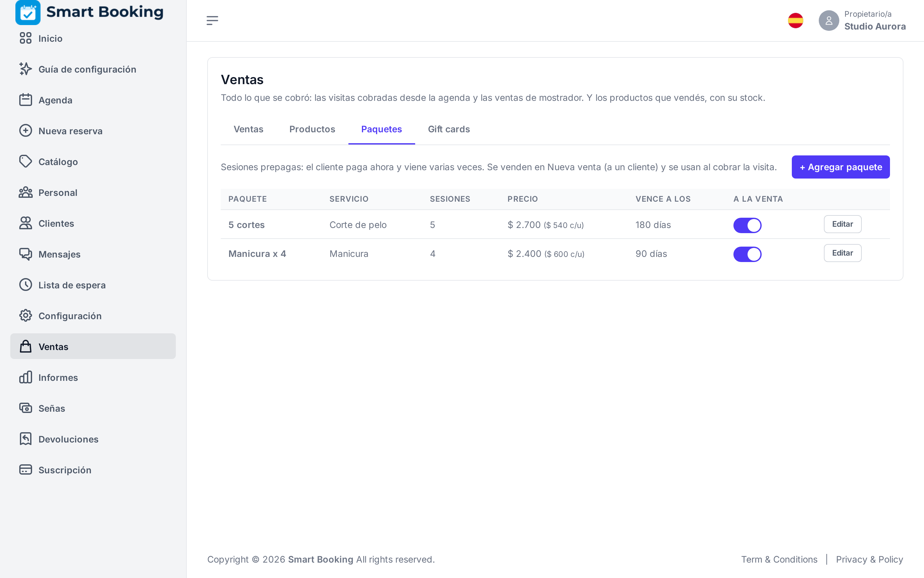Change language via the Spanish flag icon
Image resolution: width=924 pixels, height=578 pixels.
[796, 21]
